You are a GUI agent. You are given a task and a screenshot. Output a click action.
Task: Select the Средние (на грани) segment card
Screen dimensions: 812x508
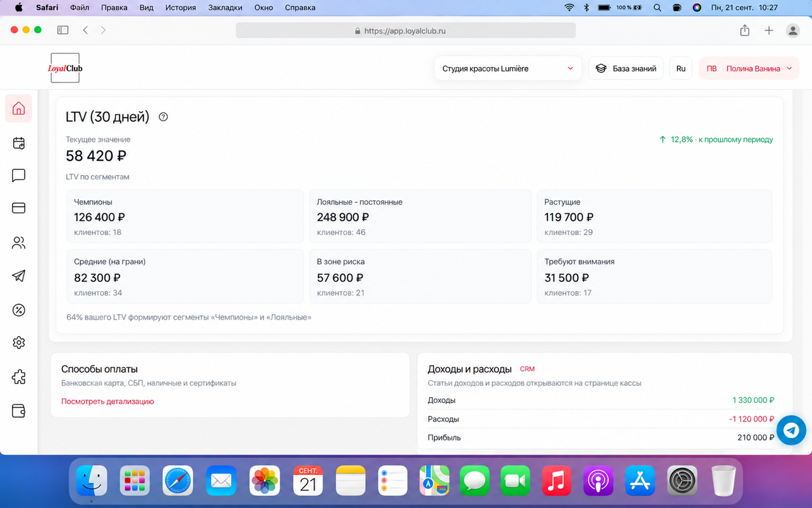click(185, 276)
